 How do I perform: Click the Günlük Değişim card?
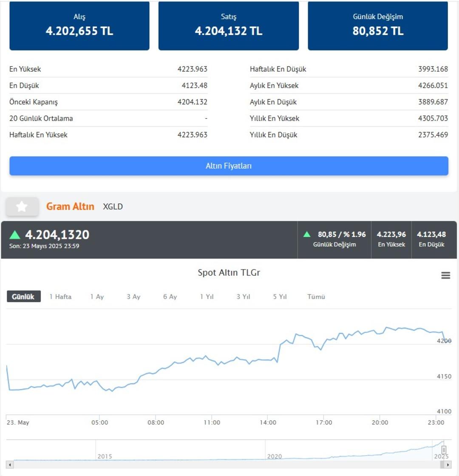(x=378, y=26)
